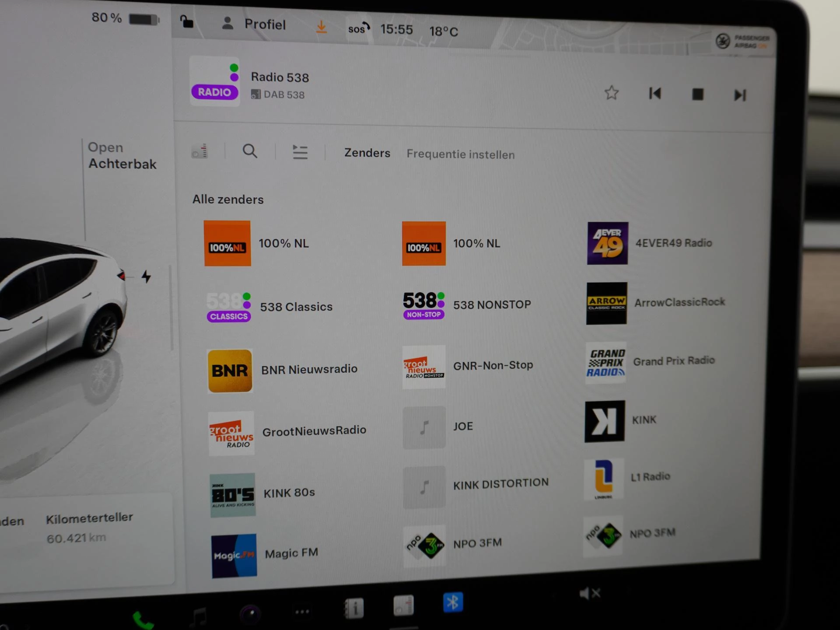Open software download arrow icon
The image size is (840, 630).
321,27
